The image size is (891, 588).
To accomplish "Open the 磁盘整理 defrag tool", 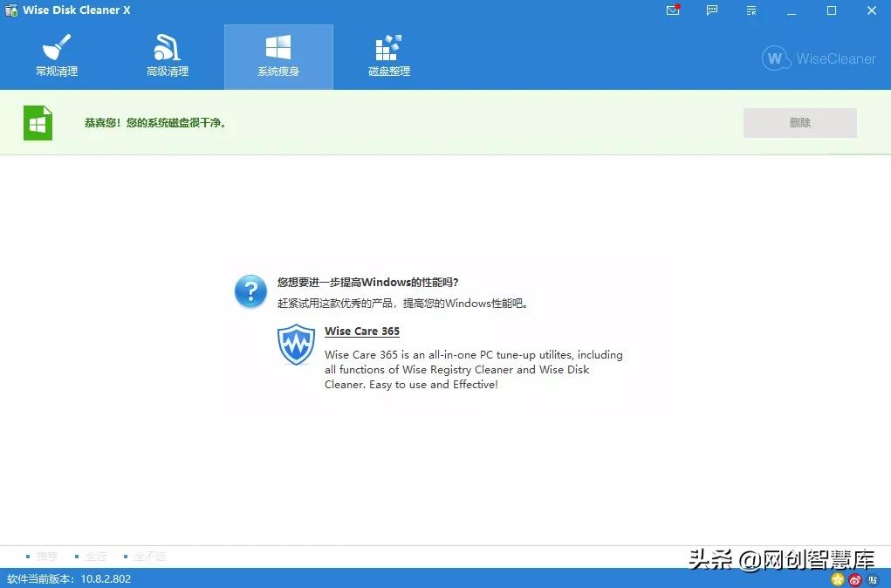I will [387, 56].
